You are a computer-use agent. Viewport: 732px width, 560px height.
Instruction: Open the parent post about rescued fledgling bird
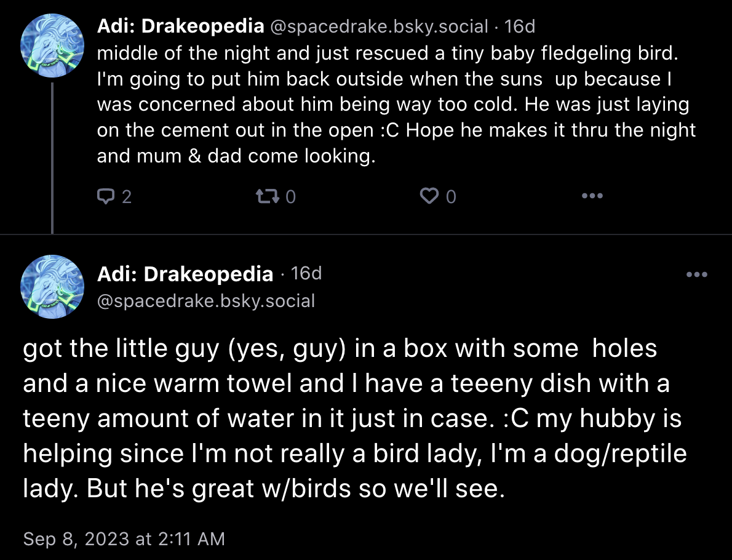[x=396, y=104]
